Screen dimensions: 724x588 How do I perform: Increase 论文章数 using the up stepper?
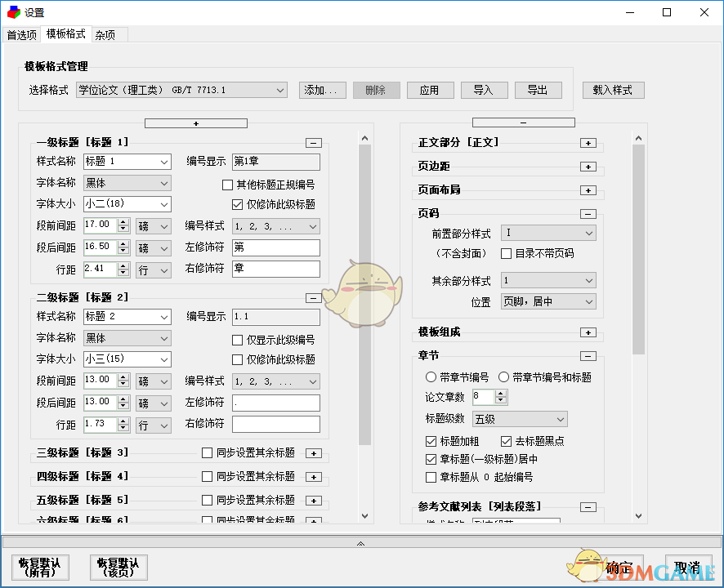tap(498, 393)
